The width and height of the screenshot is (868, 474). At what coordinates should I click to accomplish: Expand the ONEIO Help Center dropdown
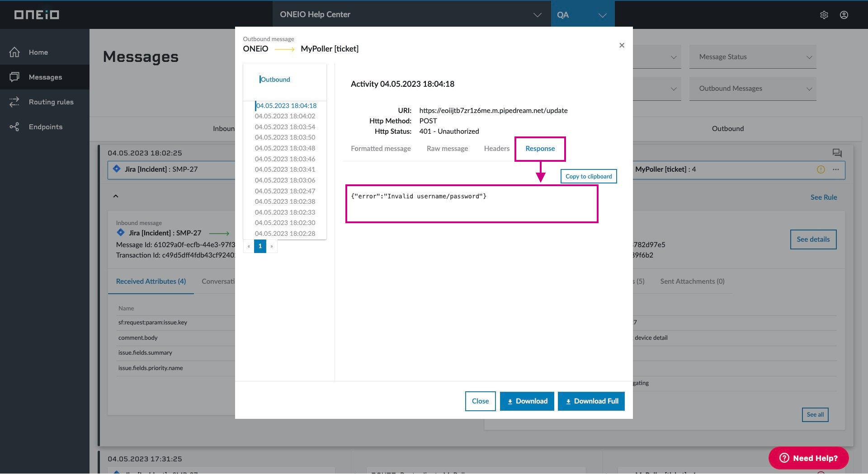pyautogui.click(x=411, y=15)
